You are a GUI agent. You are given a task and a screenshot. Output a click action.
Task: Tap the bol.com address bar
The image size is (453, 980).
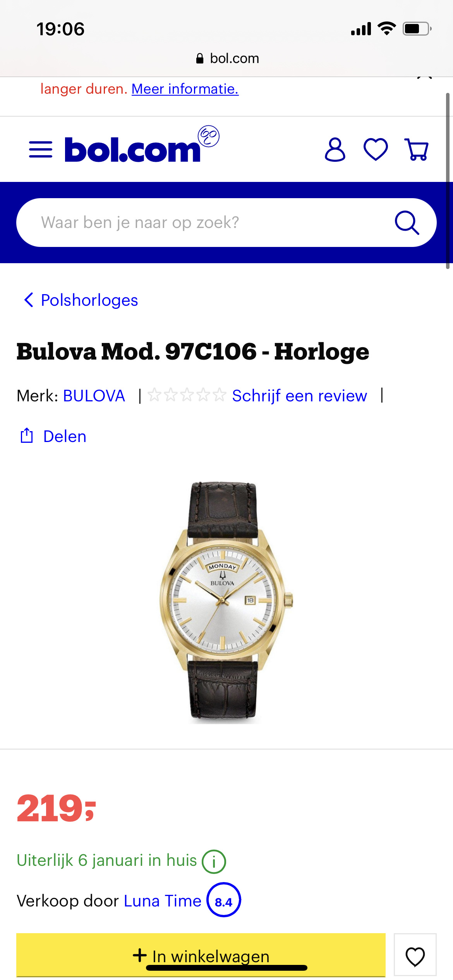coord(227,58)
